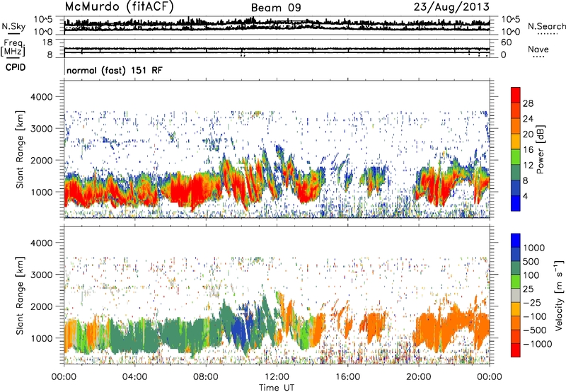Click the '1000' velocity scale value
Screen dimensions: 566x392
pos(534,248)
